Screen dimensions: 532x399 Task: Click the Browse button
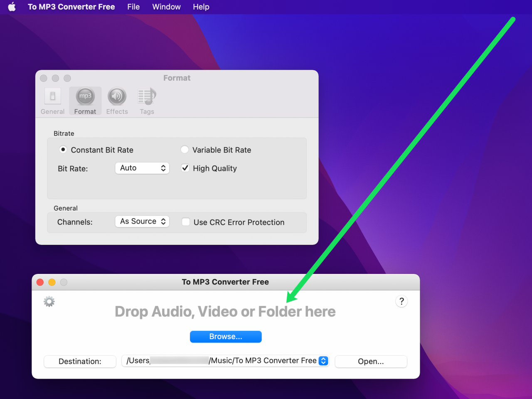(226, 337)
